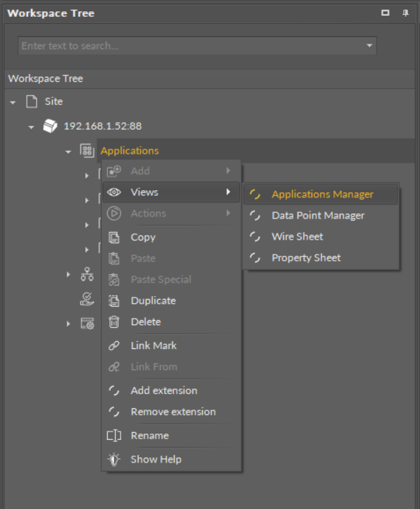Screen dimensions: 420x509
Task: Click the eye icon next to Views
Action: 114,192
